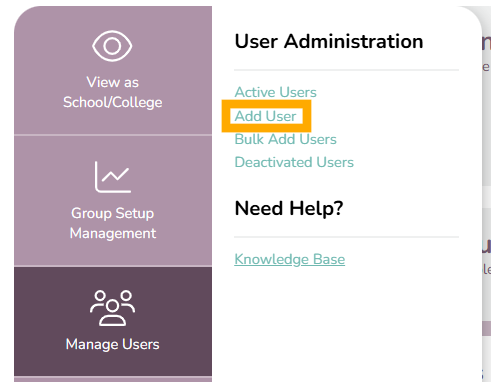Click the User Administration heading

point(329,41)
